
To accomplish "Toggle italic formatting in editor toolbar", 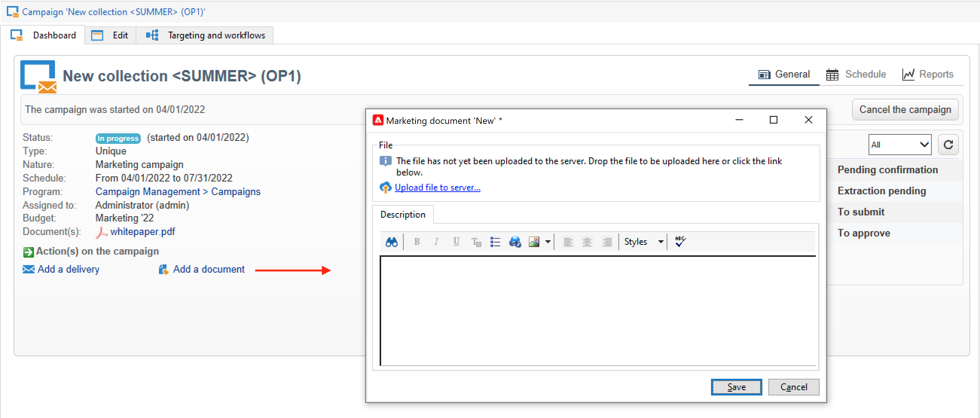I will [x=437, y=242].
